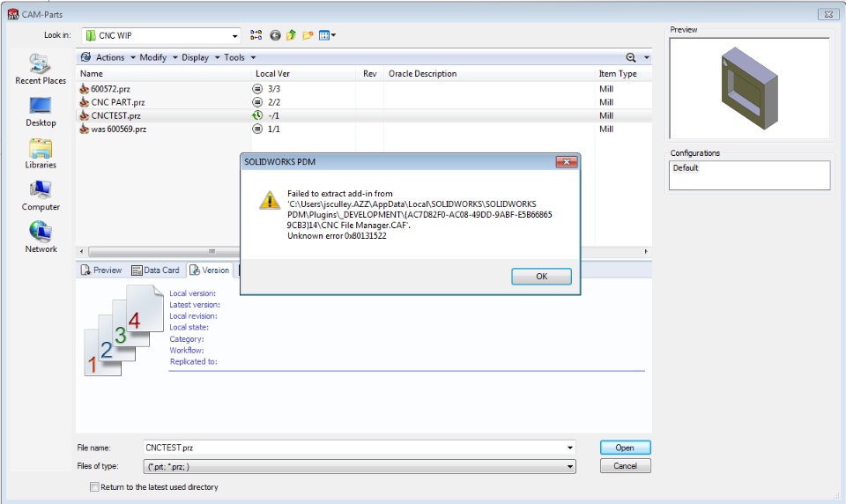This screenshot has width=846, height=504.
Task: Click the File name input field
Action: [x=354, y=448]
